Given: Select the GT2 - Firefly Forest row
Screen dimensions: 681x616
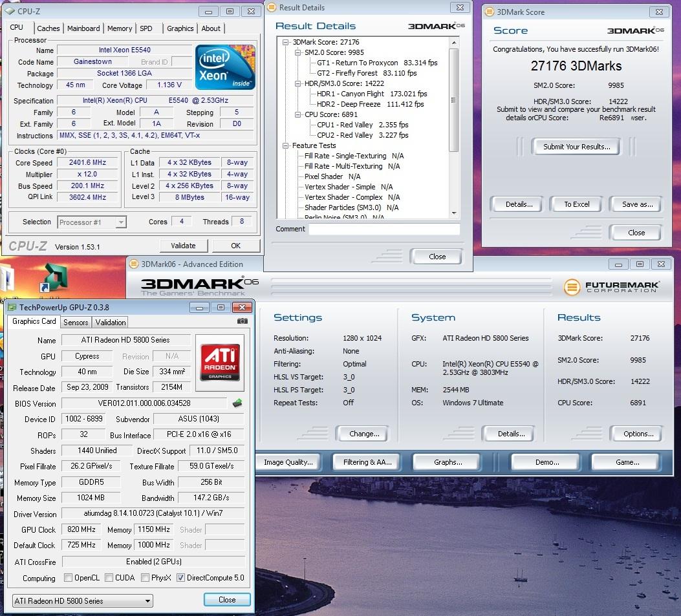Looking at the screenshot, I should click(367, 74).
